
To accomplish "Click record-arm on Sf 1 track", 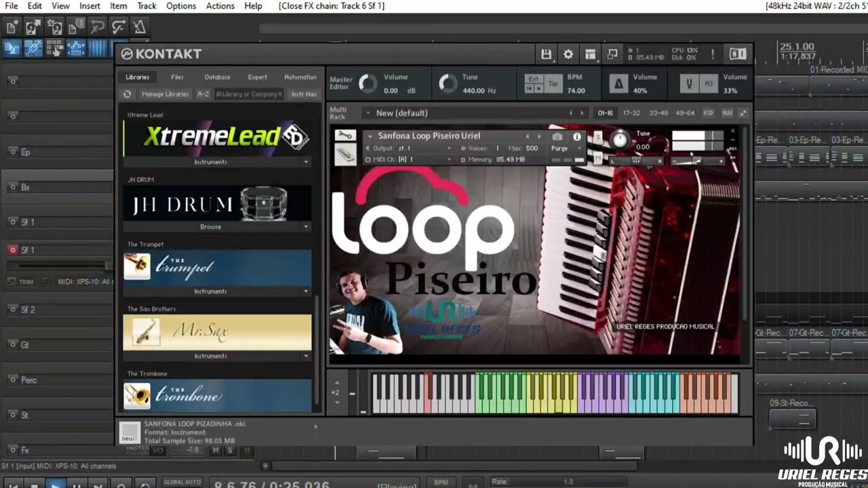I will [x=12, y=250].
